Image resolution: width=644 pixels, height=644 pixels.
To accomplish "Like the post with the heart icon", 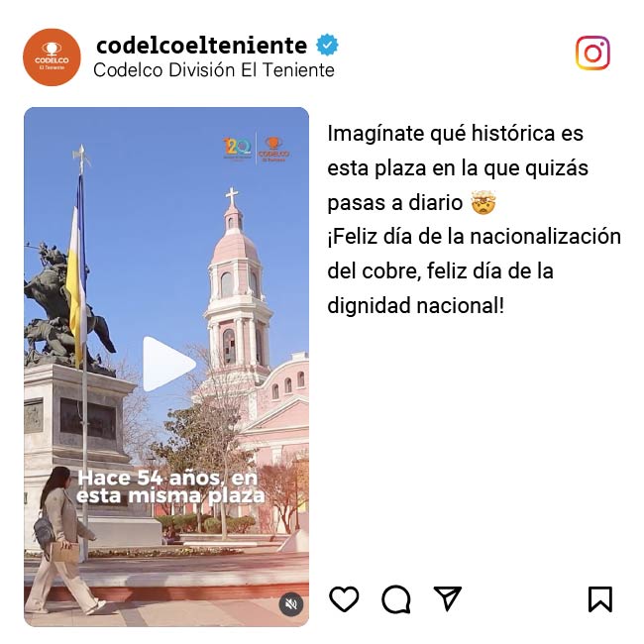I will click(344, 598).
